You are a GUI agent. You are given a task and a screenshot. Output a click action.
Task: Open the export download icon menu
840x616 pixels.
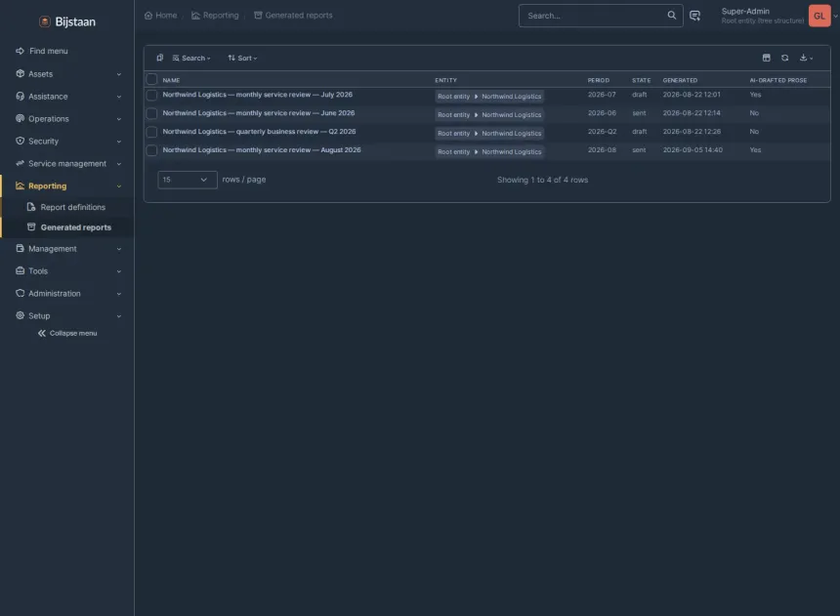806,58
